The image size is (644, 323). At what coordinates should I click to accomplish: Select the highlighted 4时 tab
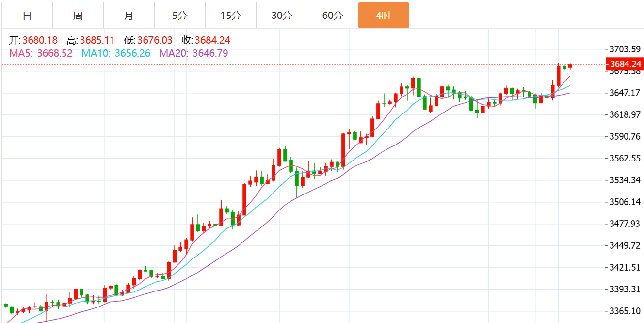click(384, 16)
